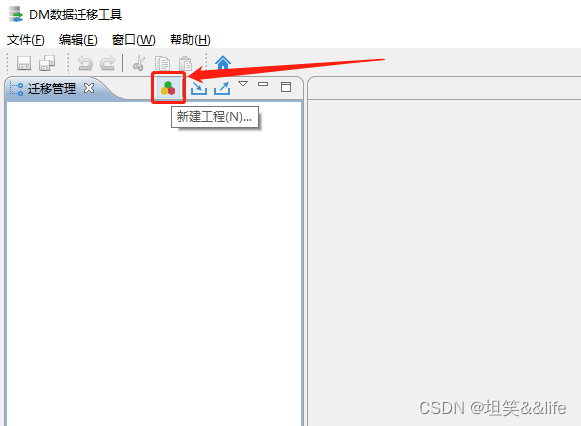Click the Paste clipboard icon

185,63
